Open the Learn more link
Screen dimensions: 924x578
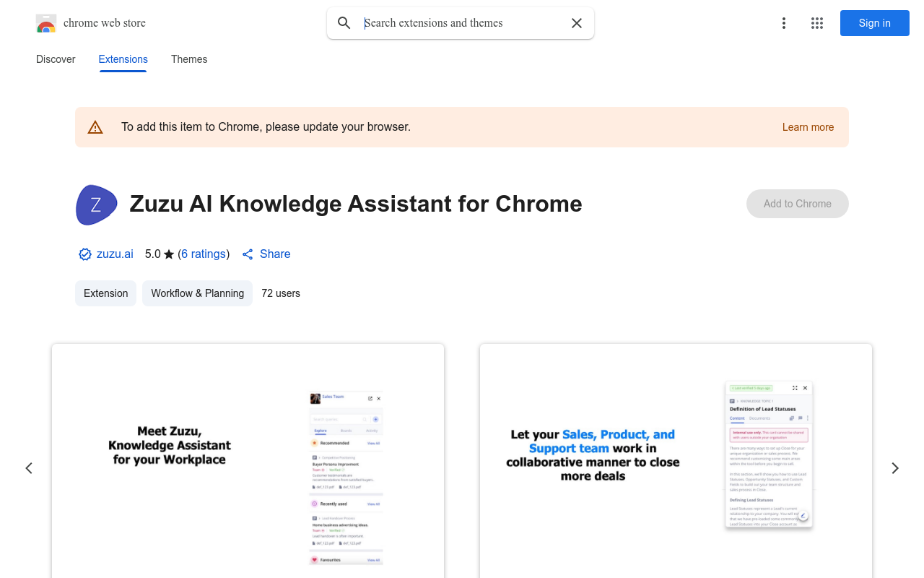point(808,127)
